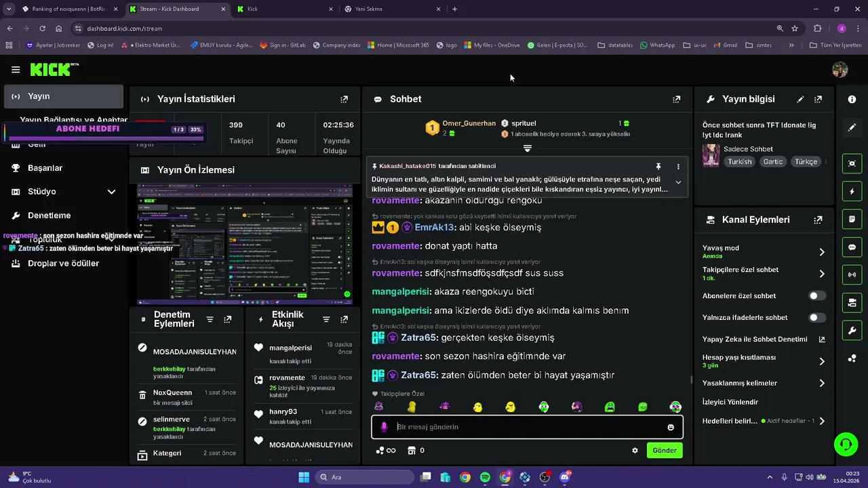The height and width of the screenshot is (488, 868).
Task: Open filter for Etkinlik Akışı
Action: point(326,319)
